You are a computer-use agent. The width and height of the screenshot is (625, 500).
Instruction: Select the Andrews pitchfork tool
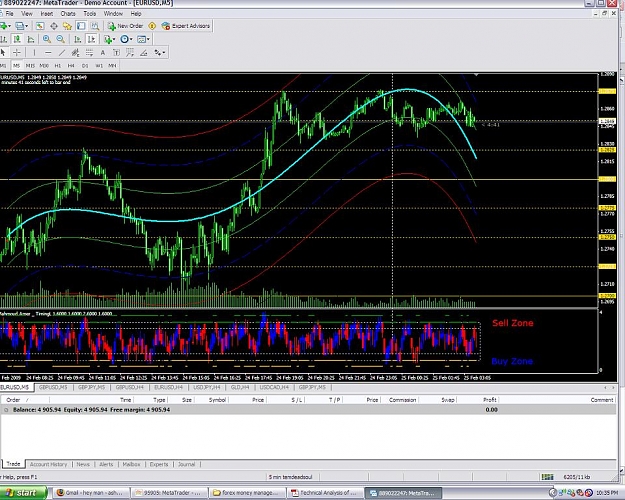[130, 53]
